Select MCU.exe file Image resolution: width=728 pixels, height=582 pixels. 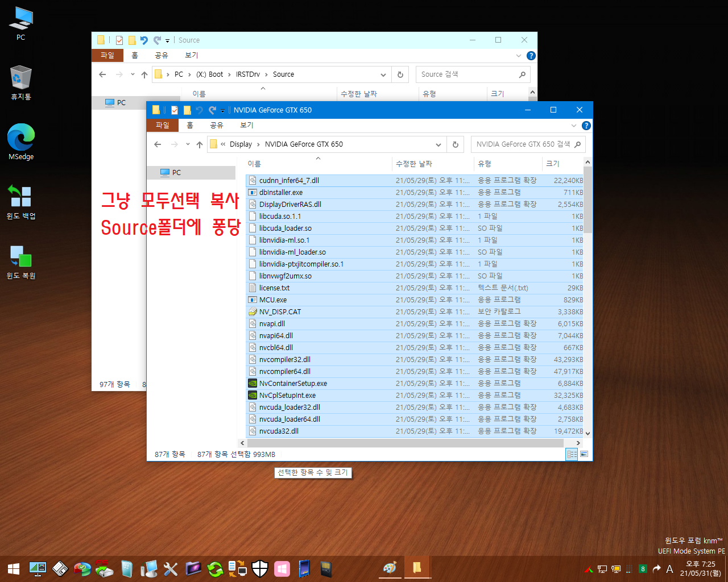(415, 300)
